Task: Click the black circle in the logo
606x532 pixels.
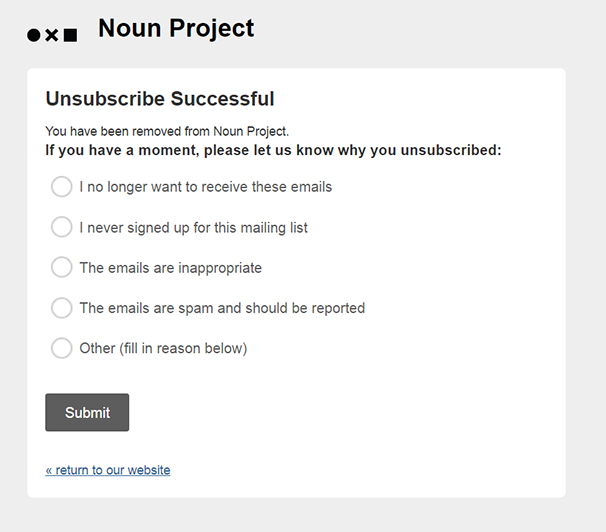Action: click(34, 35)
